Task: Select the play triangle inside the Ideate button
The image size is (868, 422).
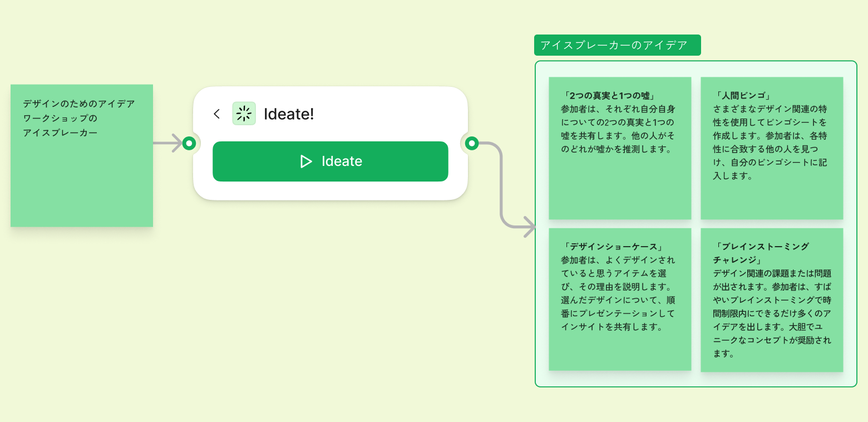Action: [x=305, y=161]
